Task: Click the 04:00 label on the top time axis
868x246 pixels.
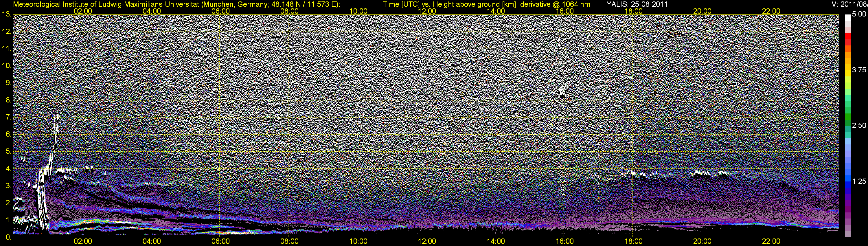Action: tap(152, 11)
